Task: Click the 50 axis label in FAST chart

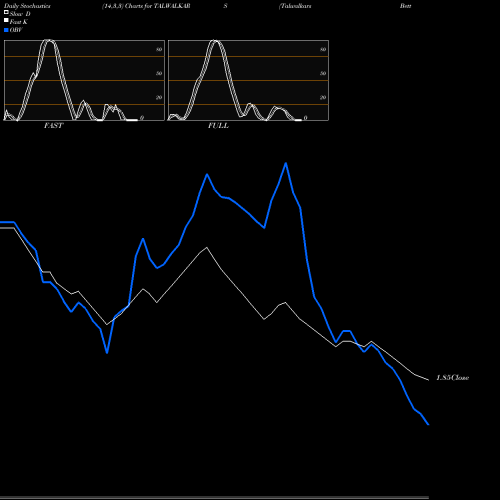Action: (159, 73)
